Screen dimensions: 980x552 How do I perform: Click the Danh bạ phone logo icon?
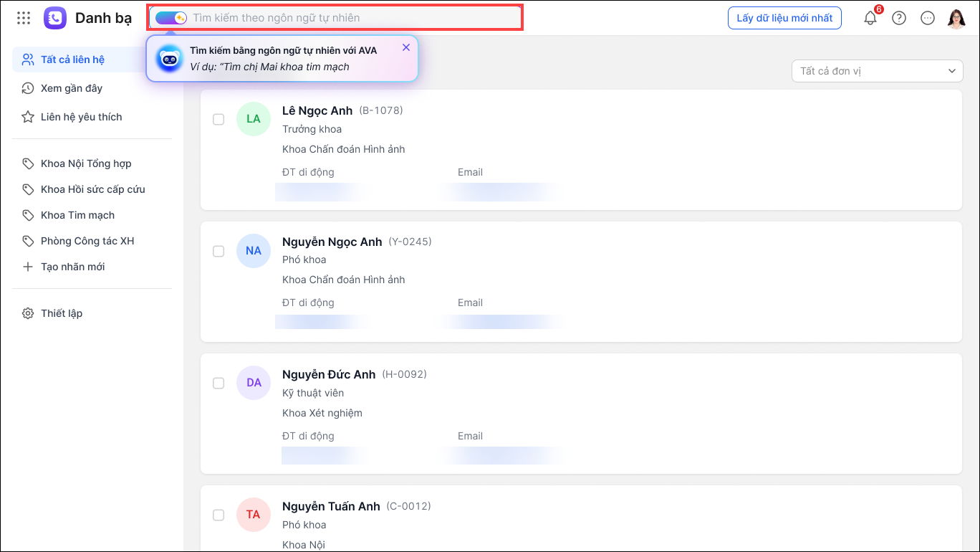(55, 18)
